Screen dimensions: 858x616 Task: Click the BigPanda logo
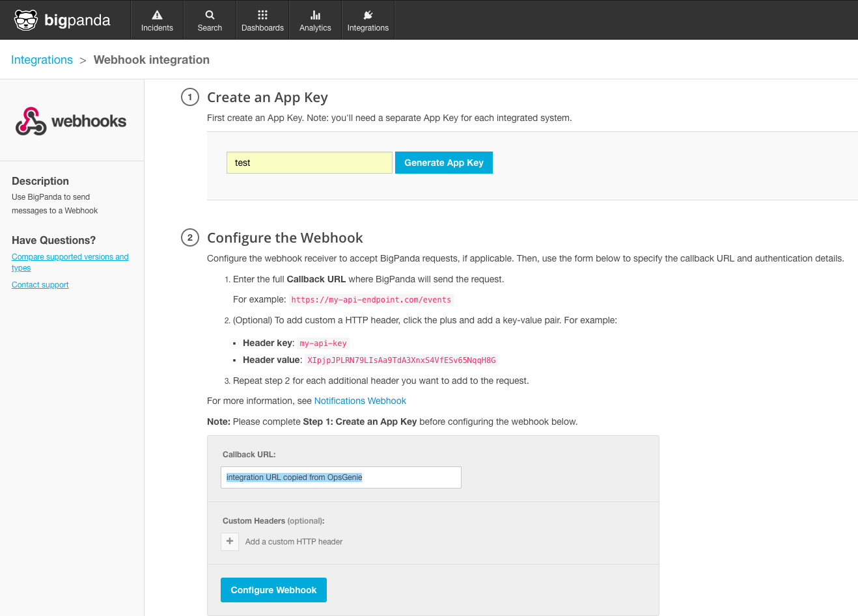(x=62, y=20)
